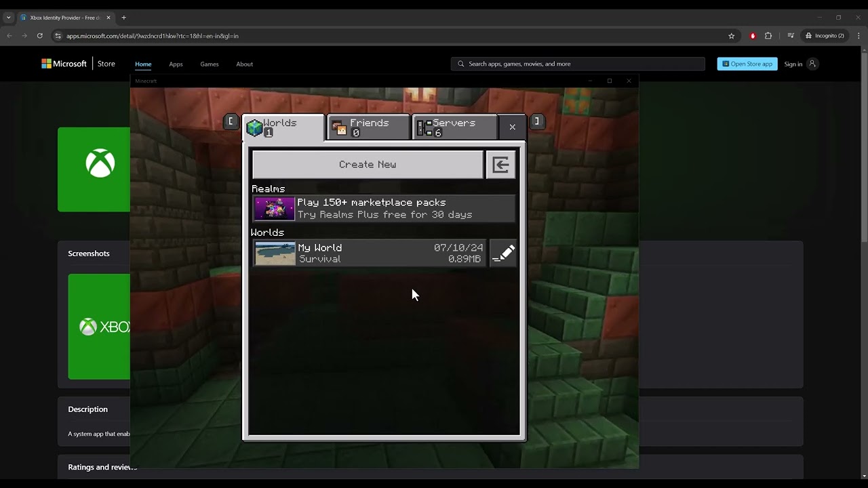Click the Realms marketplace packs thumbnail
The height and width of the screenshot is (488, 868).
tap(275, 209)
